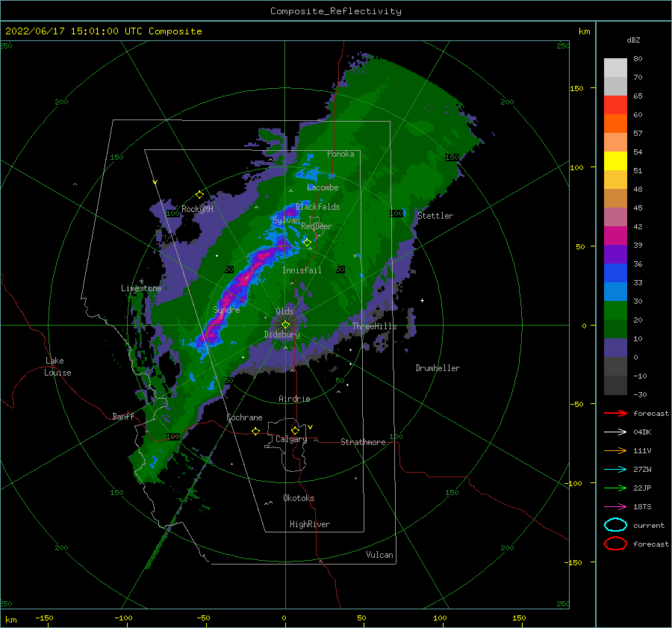Pick the purple 36-39 dBZ color swatch

coord(615,255)
